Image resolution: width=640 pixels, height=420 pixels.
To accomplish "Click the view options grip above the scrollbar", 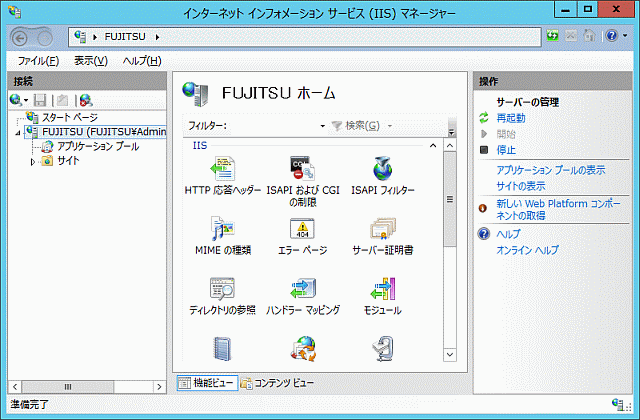I will click(x=451, y=127).
